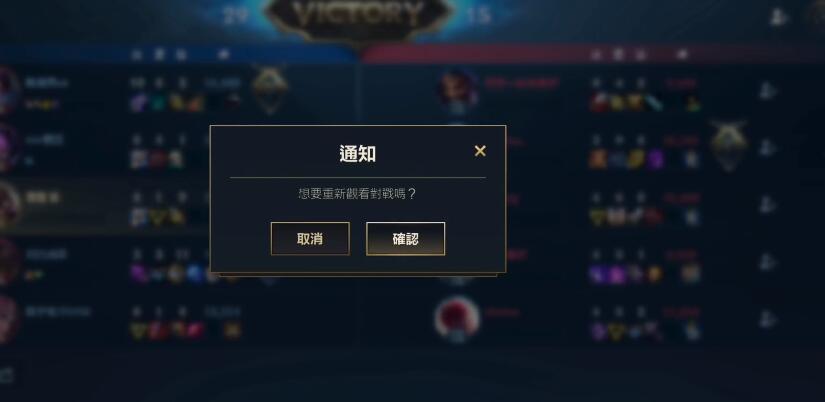Image resolution: width=825 pixels, height=402 pixels.
Task: Cancel the replay prompt with 取消
Action: pyautogui.click(x=310, y=239)
